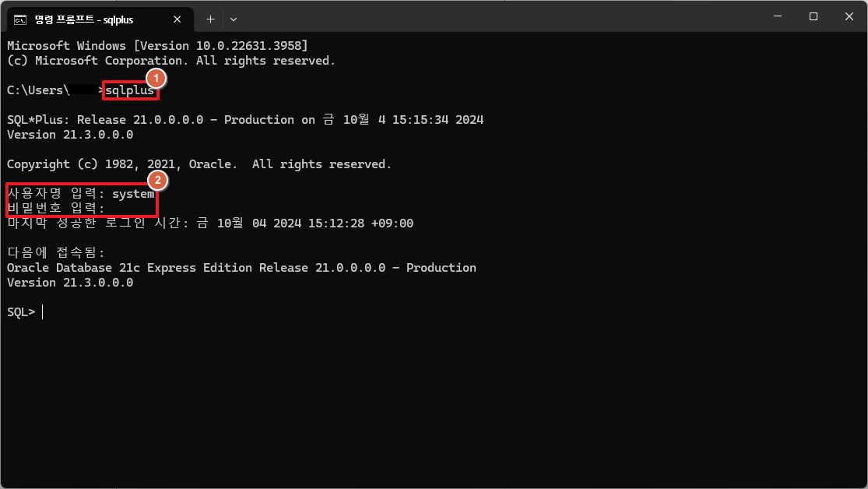The image size is (868, 489).
Task: Click the Oracle Database 21c Express Edition line
Action: coord(241,268)
